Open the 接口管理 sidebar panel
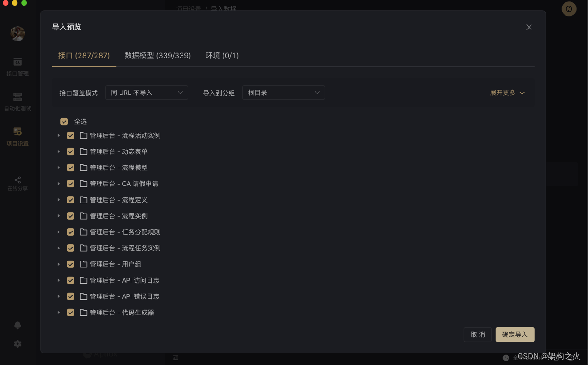 pos(17,67)
